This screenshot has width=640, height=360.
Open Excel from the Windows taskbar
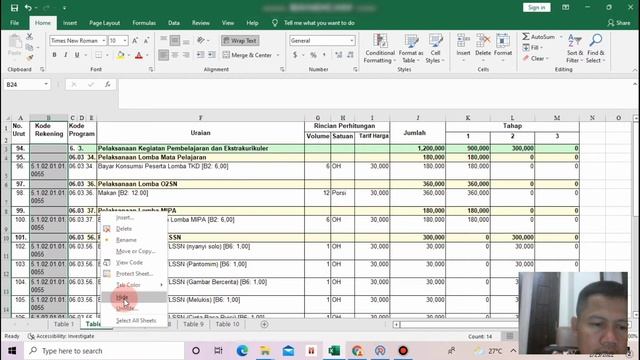[334, 351]
